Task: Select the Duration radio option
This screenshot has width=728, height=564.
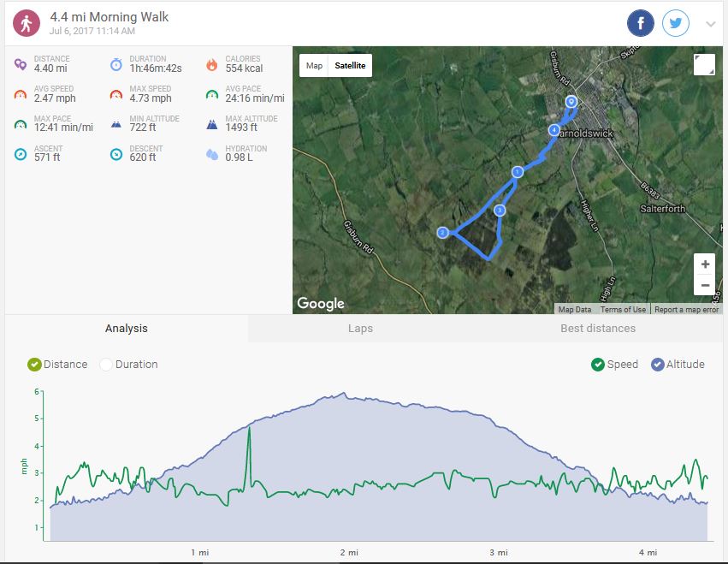Action: click(106, 365)
